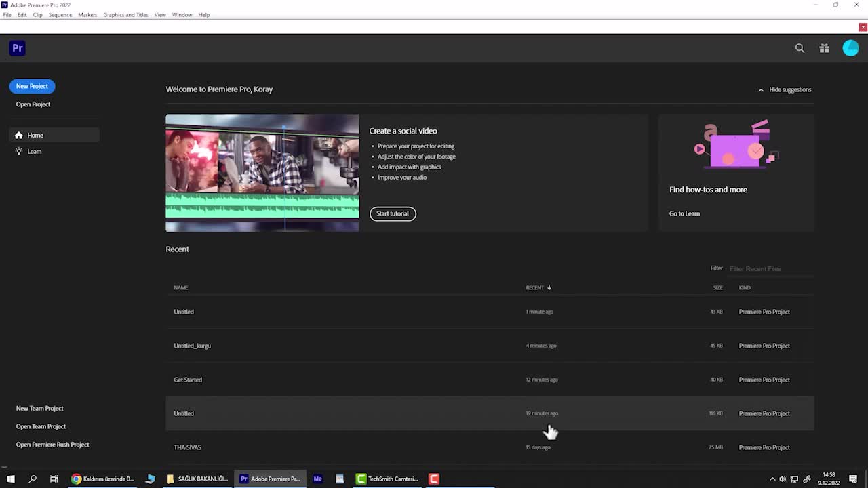Click Open Team Project
Image resolution: width=868 pixels, height=488 pixels.
[41, 426]
